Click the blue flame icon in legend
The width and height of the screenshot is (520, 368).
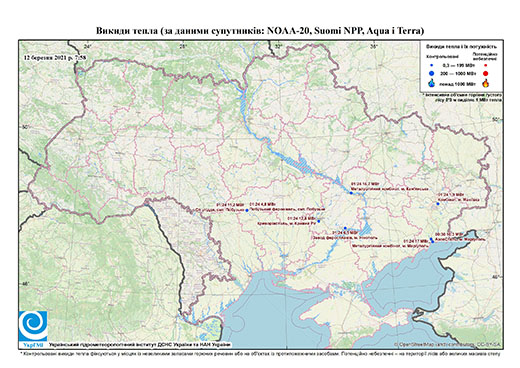(432, 83)
